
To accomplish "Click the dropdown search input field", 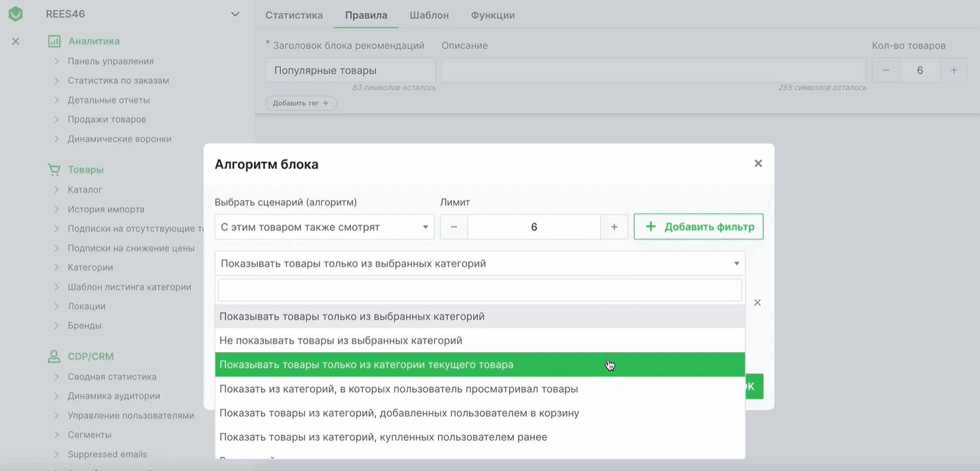I will (479, 290).
